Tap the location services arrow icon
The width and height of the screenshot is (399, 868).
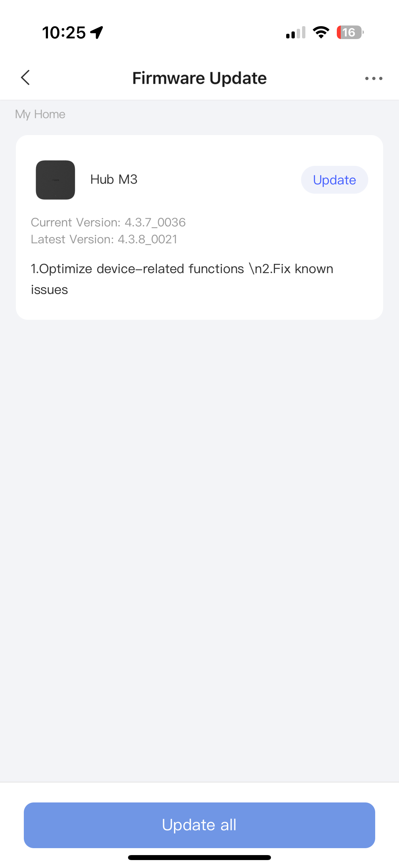pyautogui.click(x=97, y=32)
